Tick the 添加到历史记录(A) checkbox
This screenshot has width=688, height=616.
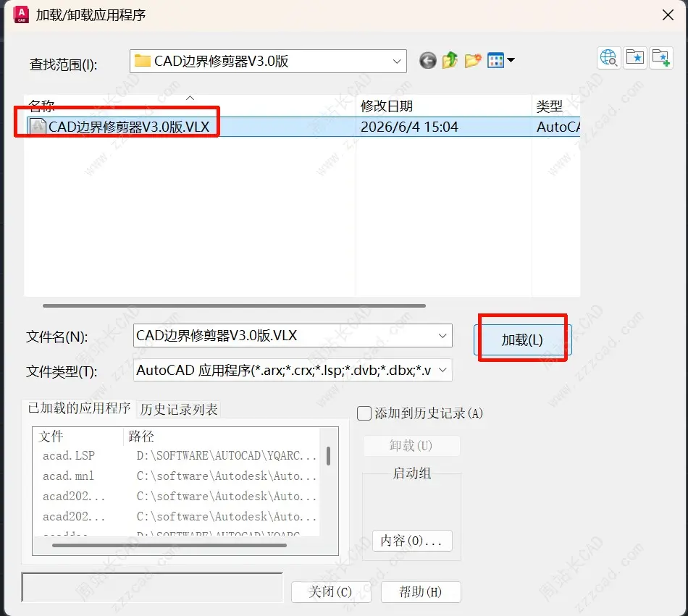pyautogui.click(x=364, y=413)
